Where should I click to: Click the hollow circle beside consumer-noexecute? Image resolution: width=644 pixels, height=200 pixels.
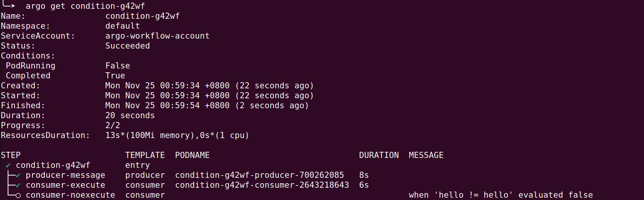(x=18, y=195)
